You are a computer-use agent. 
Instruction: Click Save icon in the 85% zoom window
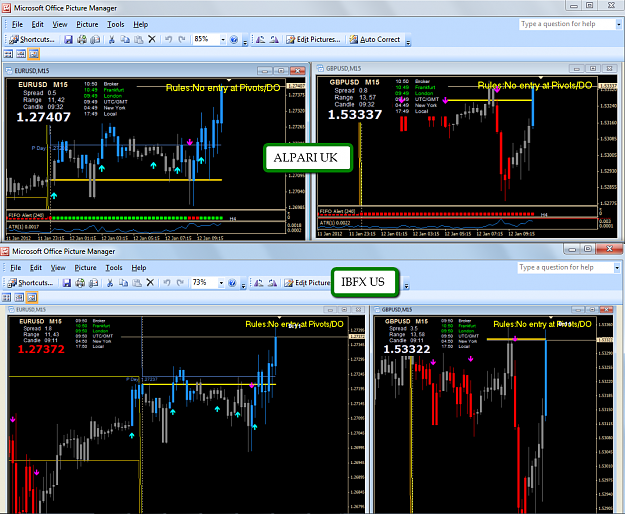tap(69, 39)
